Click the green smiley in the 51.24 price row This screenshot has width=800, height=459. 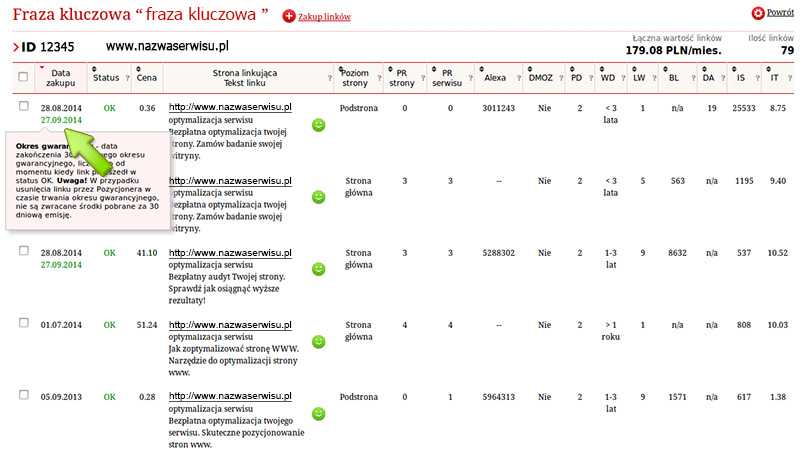pos(319,341)
